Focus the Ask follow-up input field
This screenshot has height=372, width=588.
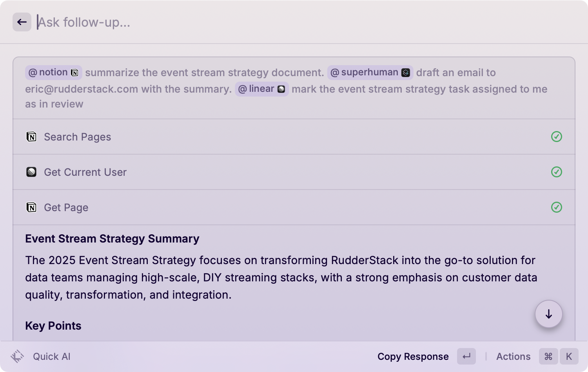pos(235,22)
